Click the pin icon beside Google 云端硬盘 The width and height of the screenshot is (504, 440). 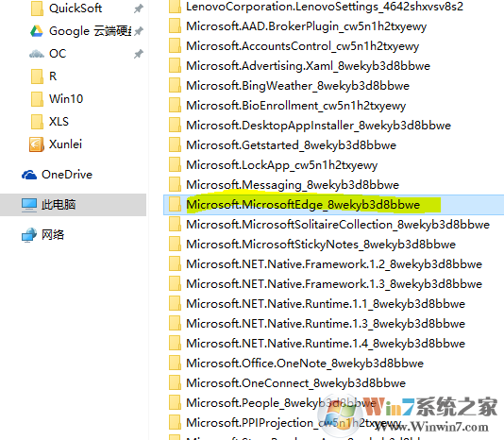click(138, 31)
